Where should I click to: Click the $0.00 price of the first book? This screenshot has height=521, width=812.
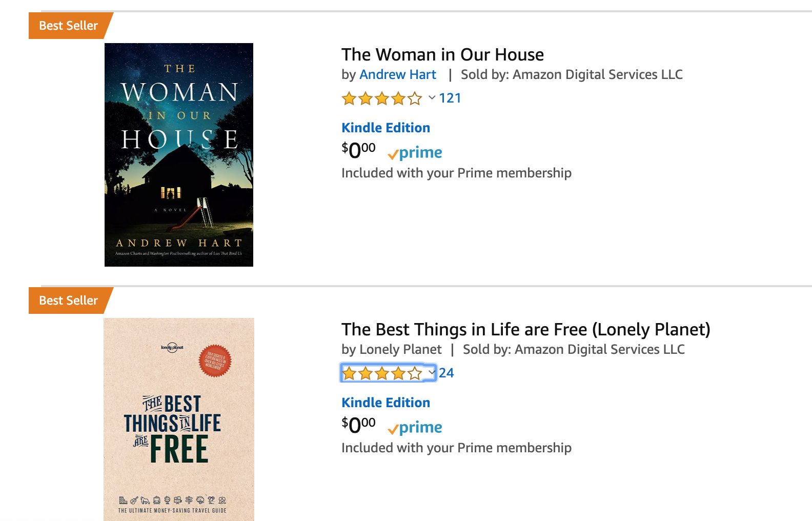tap(357, 150)
